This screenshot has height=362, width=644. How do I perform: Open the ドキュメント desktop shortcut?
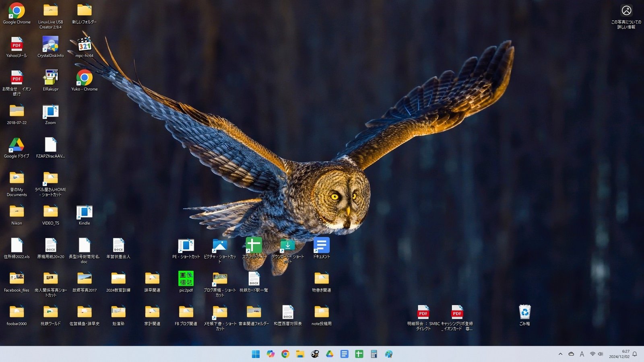[x=321, y=249]
